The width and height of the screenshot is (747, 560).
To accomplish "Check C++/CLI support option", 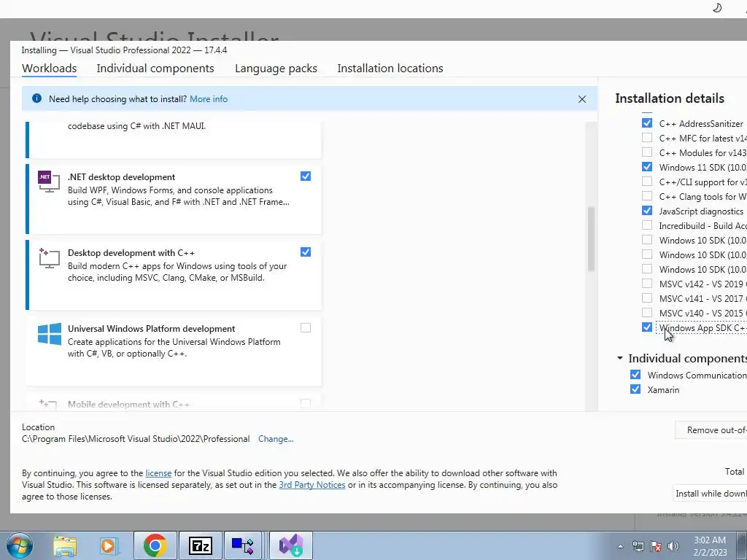I will coord(647,182).
